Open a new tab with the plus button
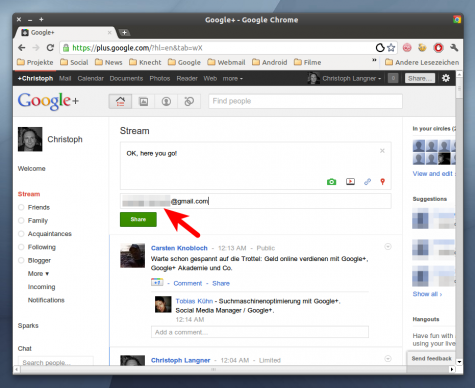Viewport: 475px width, 388px height. (x=124, y=32)
